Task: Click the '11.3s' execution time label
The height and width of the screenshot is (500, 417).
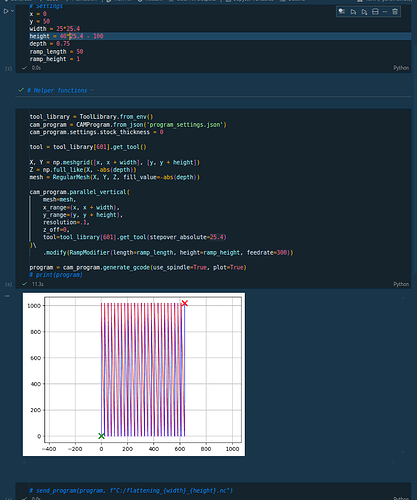Action: (x=38, y=284)
